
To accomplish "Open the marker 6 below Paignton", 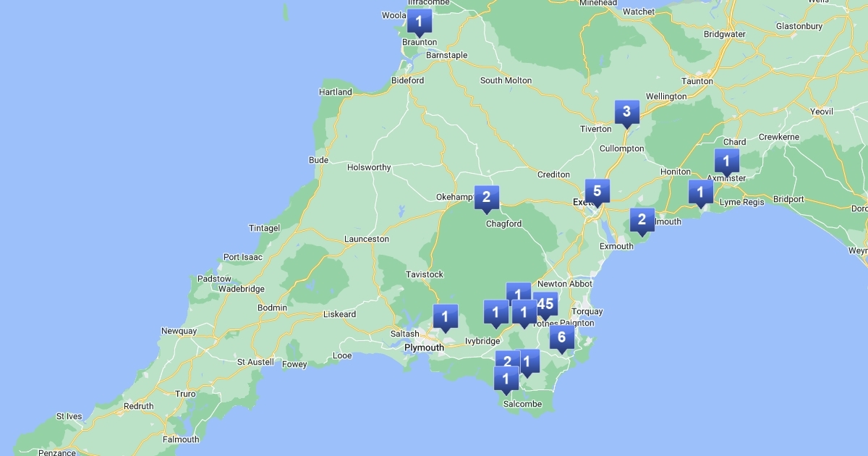I will coord(562,338).
